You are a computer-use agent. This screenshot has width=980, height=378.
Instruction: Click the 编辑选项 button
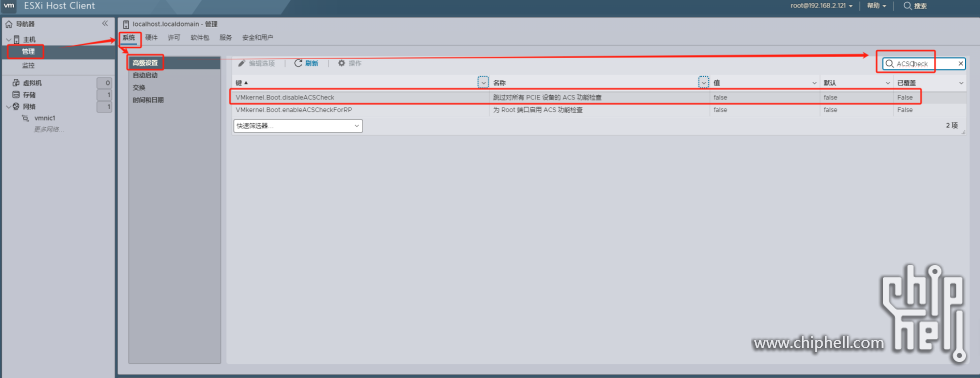coord(257,64)
